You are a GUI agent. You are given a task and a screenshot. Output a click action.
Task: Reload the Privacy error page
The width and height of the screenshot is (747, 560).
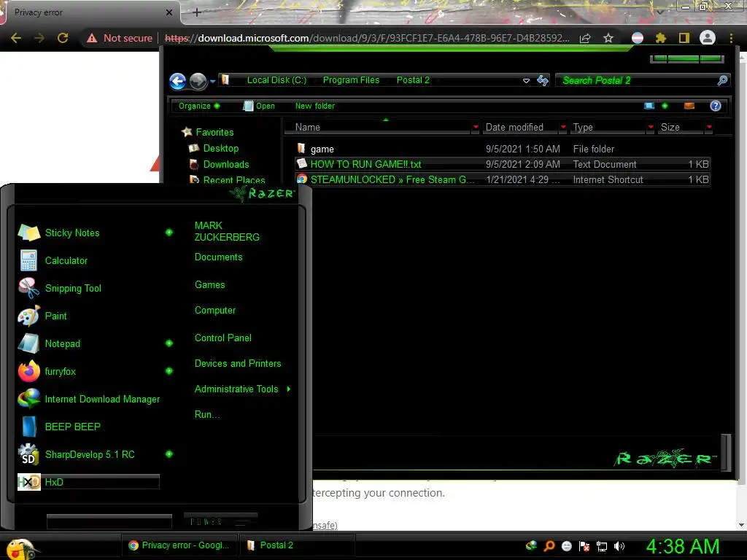coord(63,38)
